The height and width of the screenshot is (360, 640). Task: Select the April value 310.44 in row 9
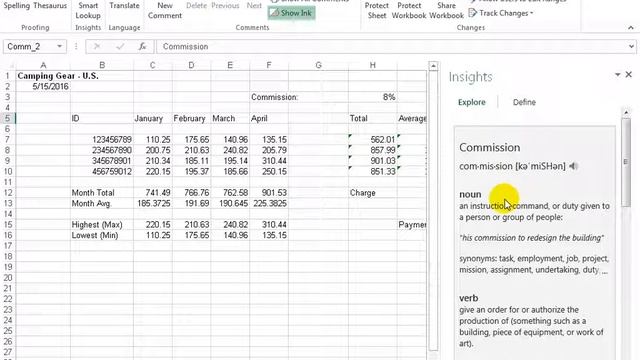click(269, 161)
